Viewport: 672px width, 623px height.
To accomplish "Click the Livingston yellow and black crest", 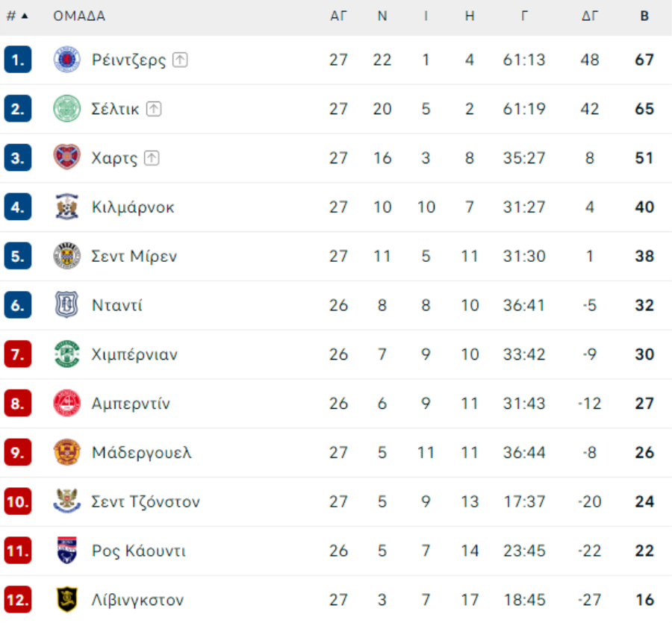I will pos(67,599).
